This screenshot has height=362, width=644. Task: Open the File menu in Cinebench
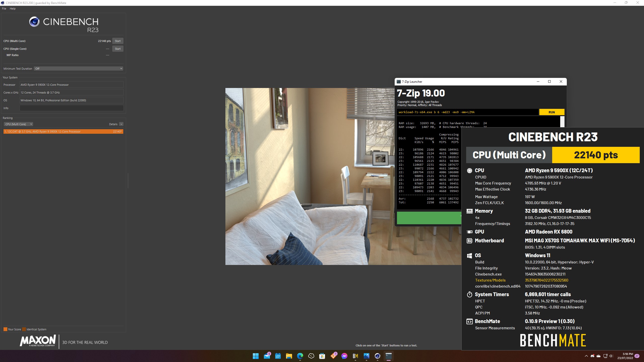click(4, 9)
